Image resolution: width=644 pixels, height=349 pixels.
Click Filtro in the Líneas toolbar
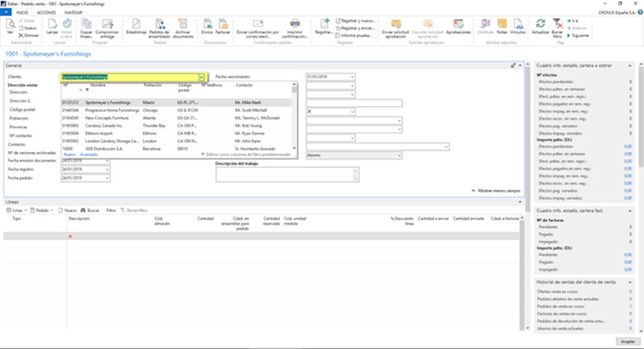click(111, 210)
